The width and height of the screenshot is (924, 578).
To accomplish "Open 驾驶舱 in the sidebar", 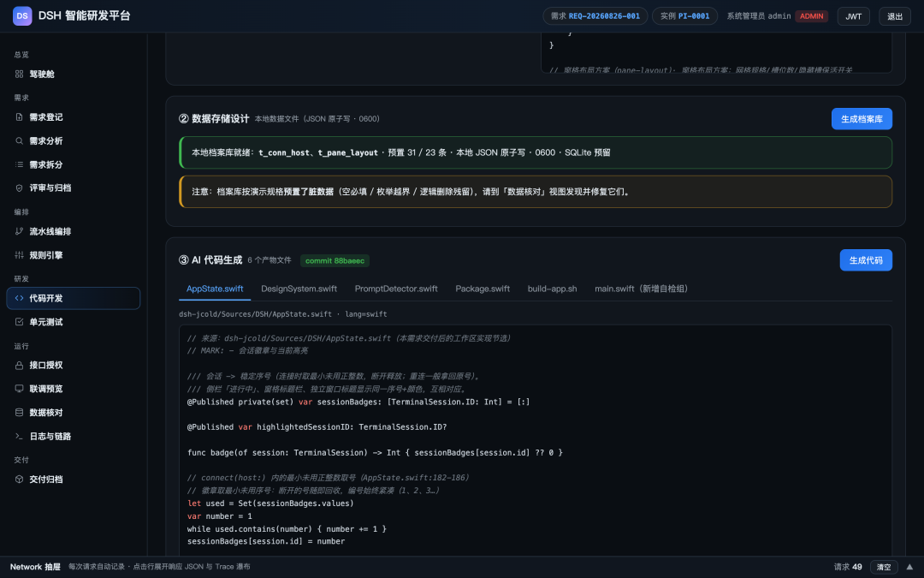I will [x=73, y=74].
